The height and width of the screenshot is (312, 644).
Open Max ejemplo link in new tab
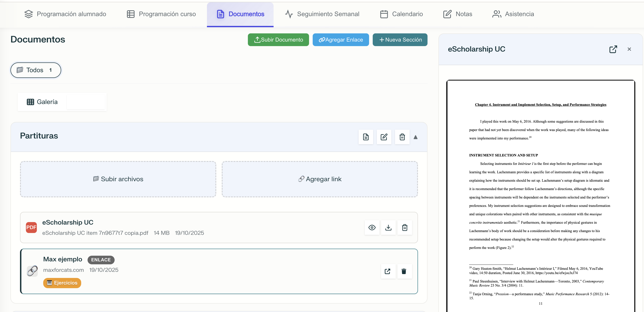point(388,271)
